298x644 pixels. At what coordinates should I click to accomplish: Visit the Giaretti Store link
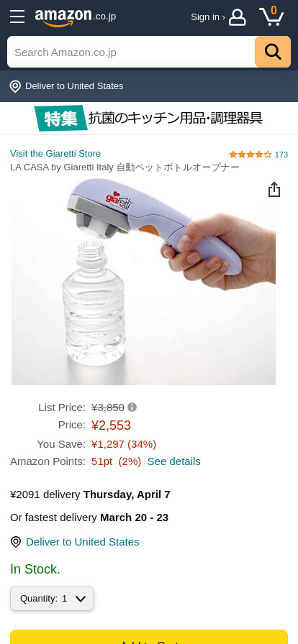(55, 154)
